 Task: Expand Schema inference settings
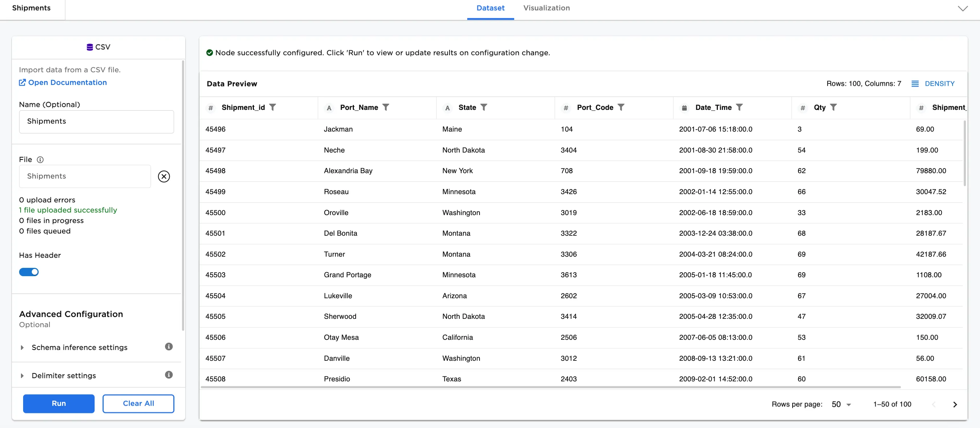pos(22,347)
